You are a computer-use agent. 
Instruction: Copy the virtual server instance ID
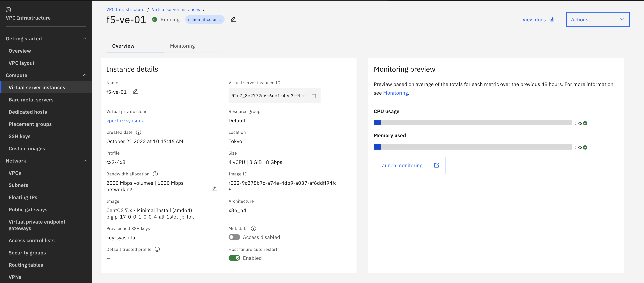[313, 96]
